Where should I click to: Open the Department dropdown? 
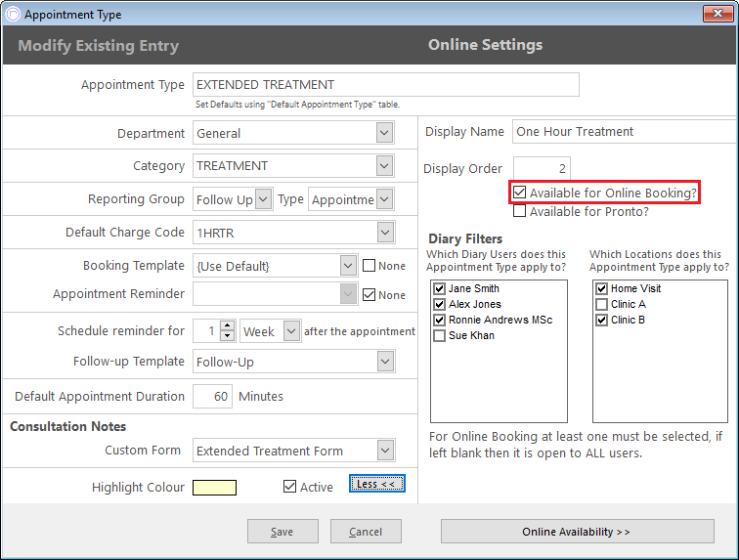384,133
